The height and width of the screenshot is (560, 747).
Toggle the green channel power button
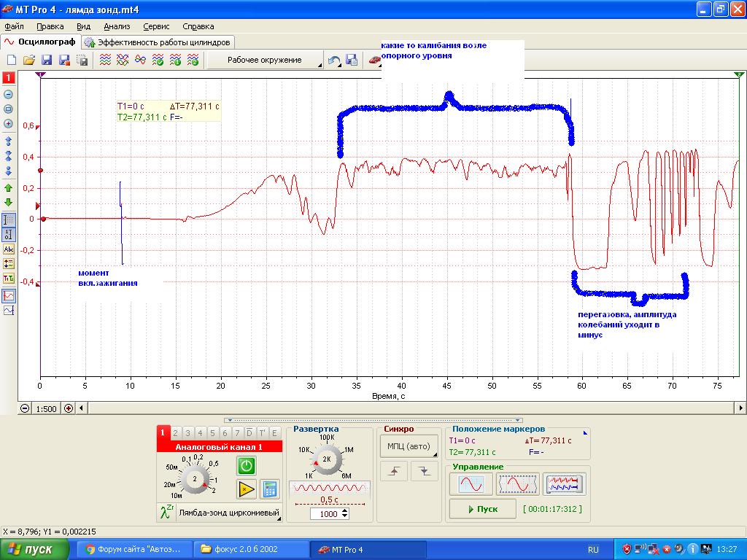point(247,466)
